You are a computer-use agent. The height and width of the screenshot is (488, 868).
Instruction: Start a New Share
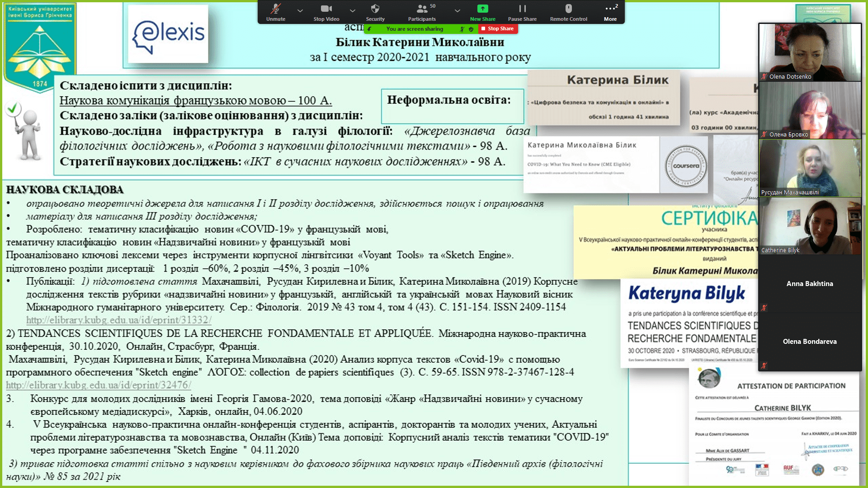pyautogui.click(x=482, y=9)
